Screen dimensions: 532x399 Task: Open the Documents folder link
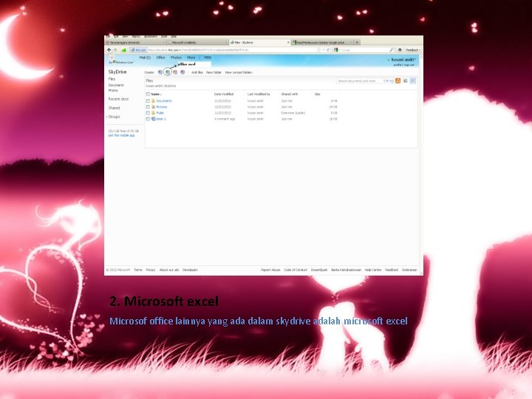tap(164, 100)
